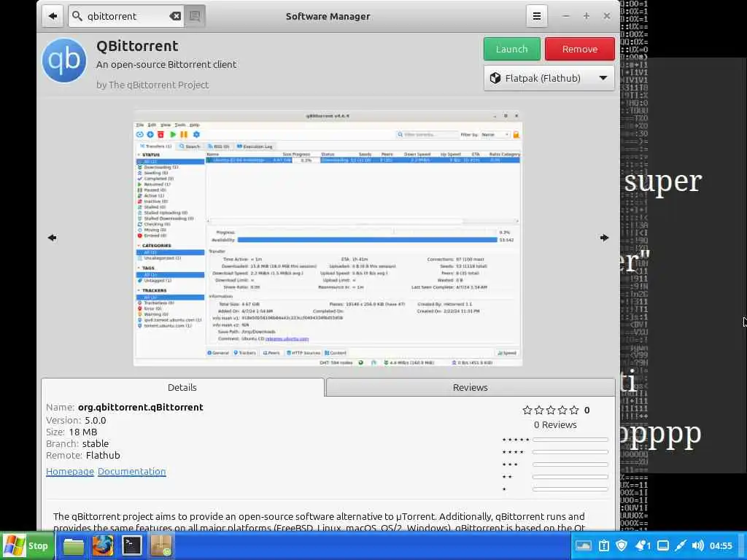Screen dimensions: 747x560
Task: Click the three-star rating bar
Action: point(570,464)
